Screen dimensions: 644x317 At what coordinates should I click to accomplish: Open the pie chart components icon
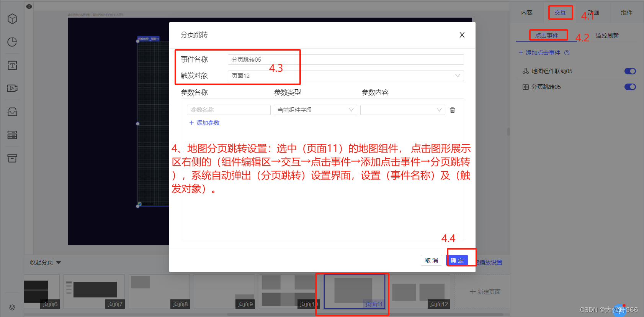pos(12,42)
